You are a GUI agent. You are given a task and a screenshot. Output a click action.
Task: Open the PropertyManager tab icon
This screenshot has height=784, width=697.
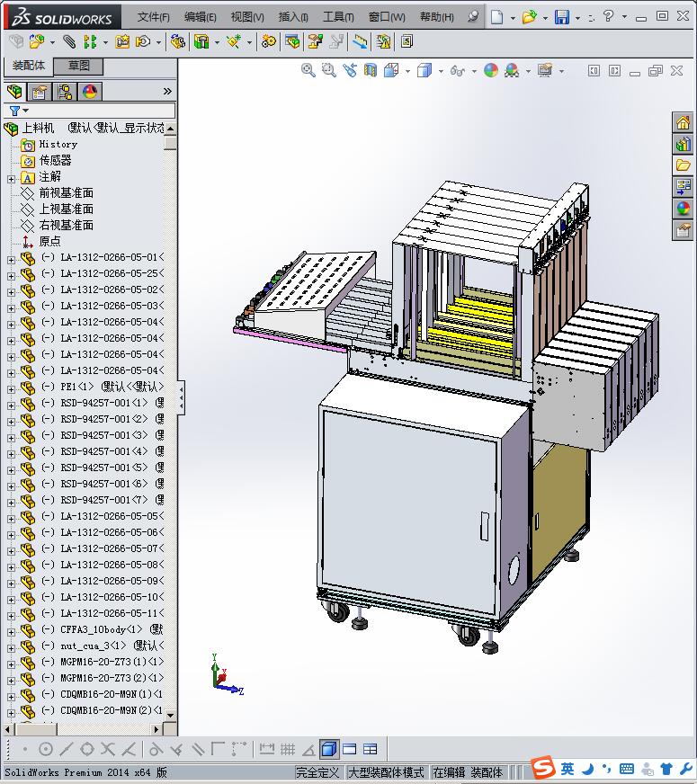pyautogui.click(x=40, y=92)
